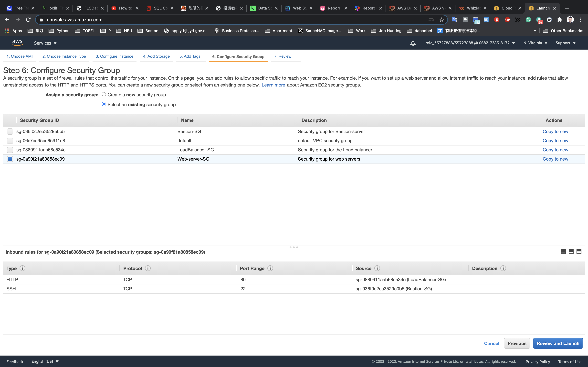
Task: Open the Support dropdown menu
Action: [x=565, y=43]
